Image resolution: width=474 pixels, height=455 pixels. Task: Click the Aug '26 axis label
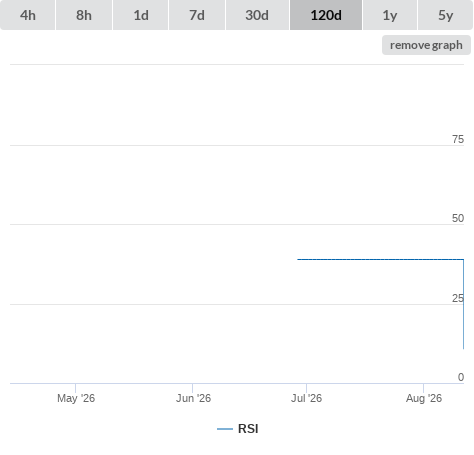pos(424,398)
